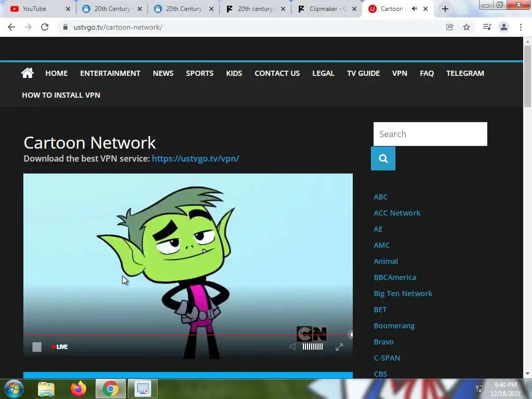Click the home icon in site navigation

(28, 73)
